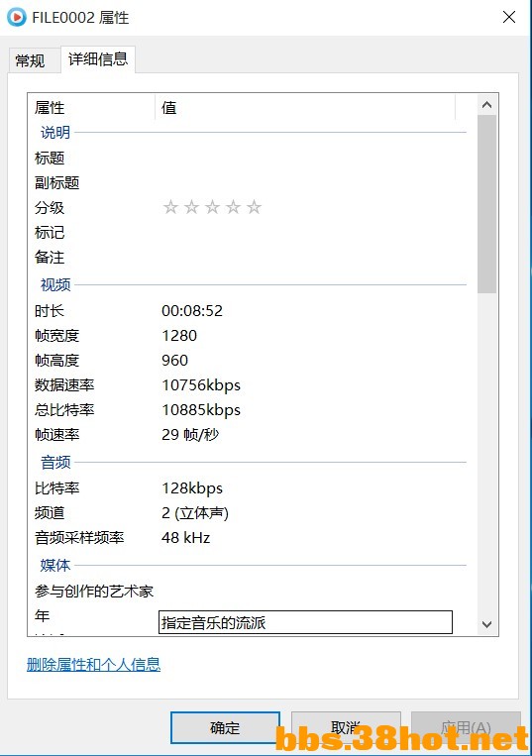Click the media player icon in title bar

[17, 18]
